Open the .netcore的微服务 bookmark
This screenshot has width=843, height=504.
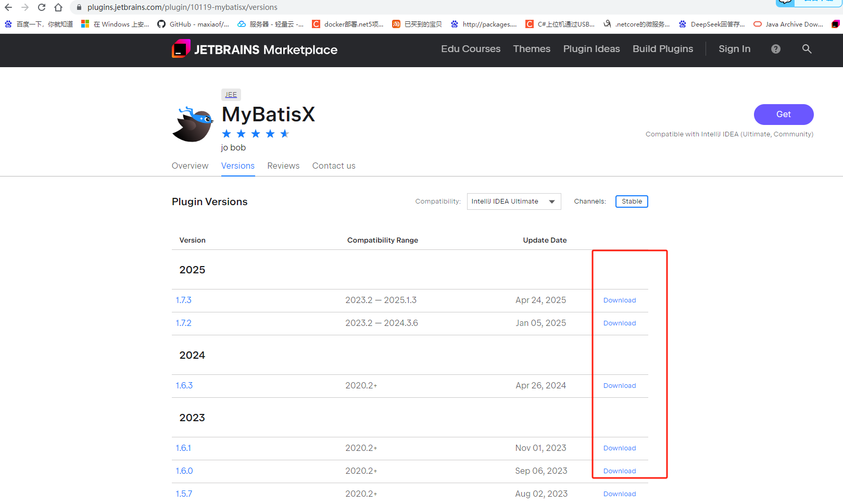click(637, 24)
